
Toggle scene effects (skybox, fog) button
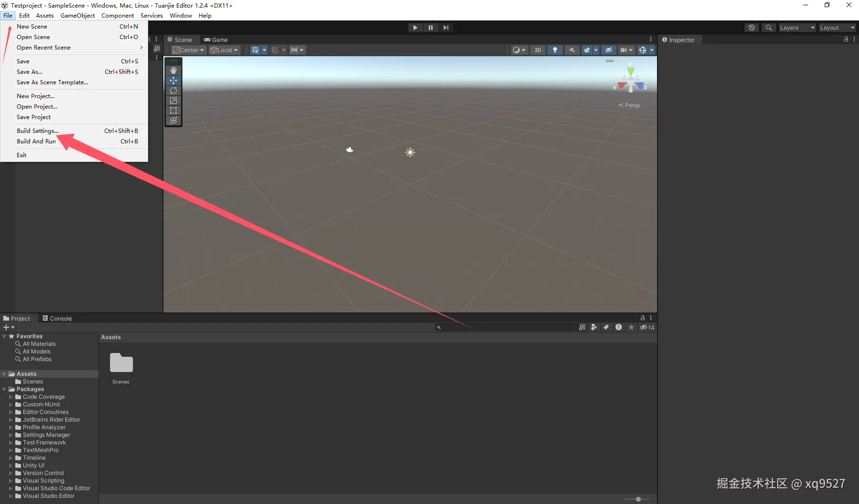[x=587, y=50]
